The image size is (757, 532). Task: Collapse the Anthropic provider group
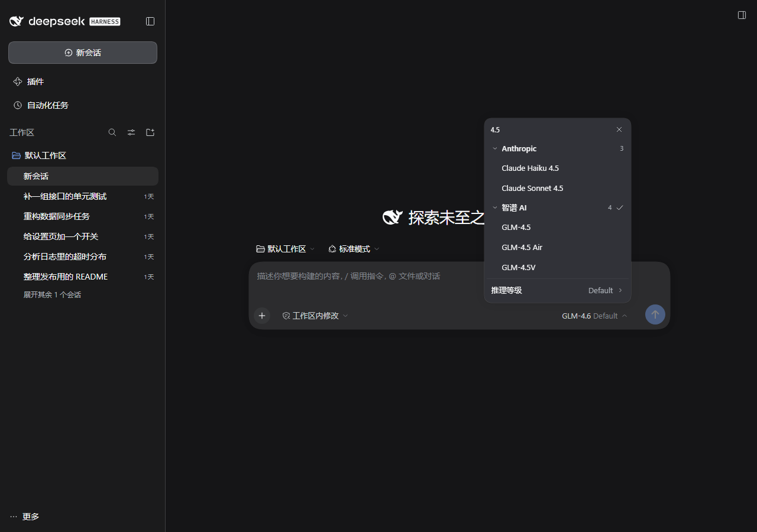click(558, 148)
